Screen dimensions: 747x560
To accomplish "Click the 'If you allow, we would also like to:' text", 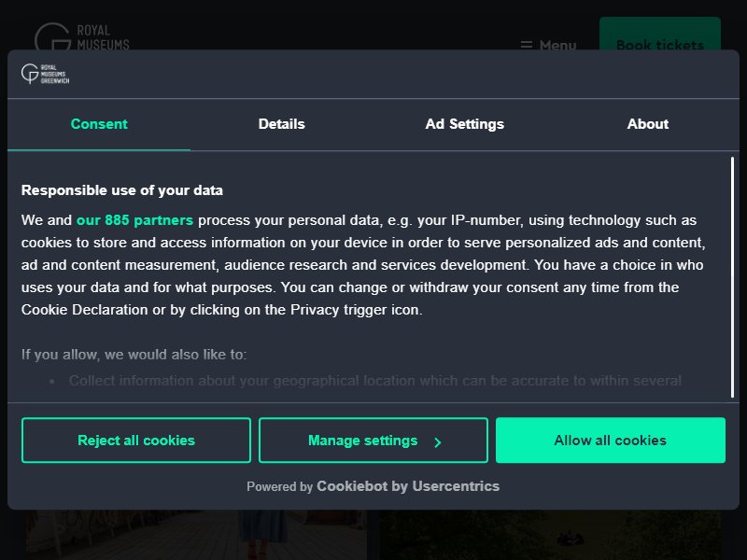I will click(x=134, y=355).
